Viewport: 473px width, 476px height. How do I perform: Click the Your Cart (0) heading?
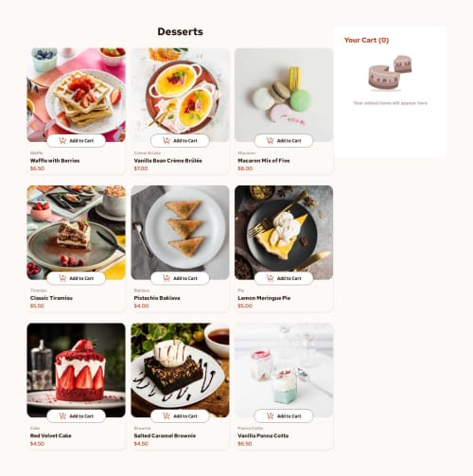click(366, 40)
